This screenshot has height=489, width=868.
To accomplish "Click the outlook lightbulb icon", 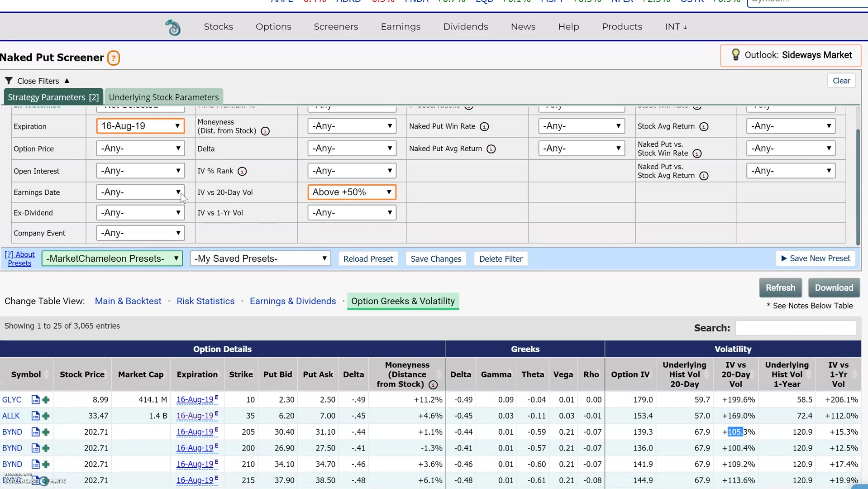I will point(735,55).
